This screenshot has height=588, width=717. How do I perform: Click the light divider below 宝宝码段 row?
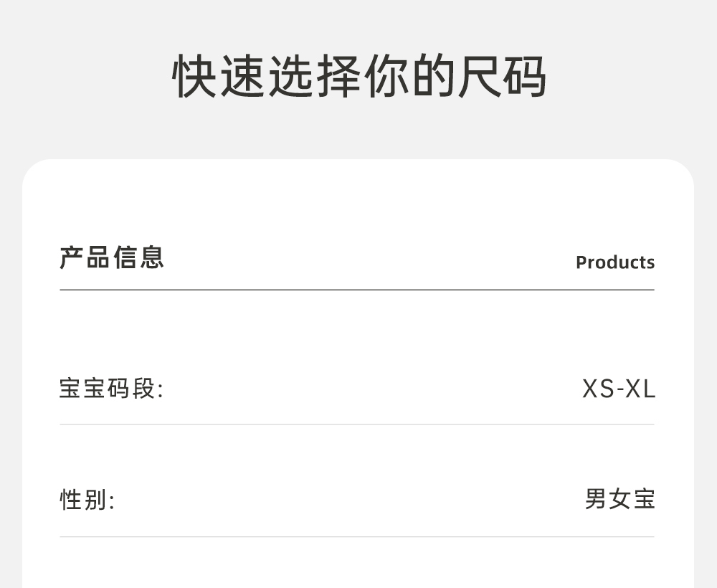357,424
